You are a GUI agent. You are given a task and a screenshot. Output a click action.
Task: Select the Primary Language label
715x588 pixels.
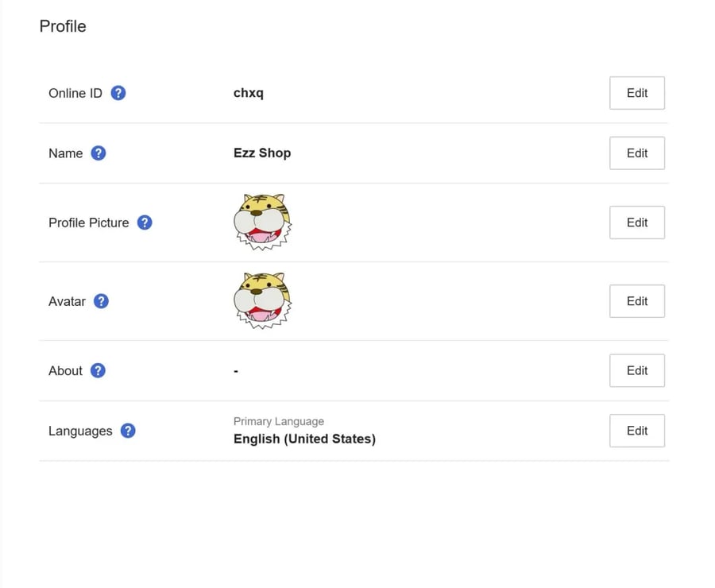click(x=279, y=421)
